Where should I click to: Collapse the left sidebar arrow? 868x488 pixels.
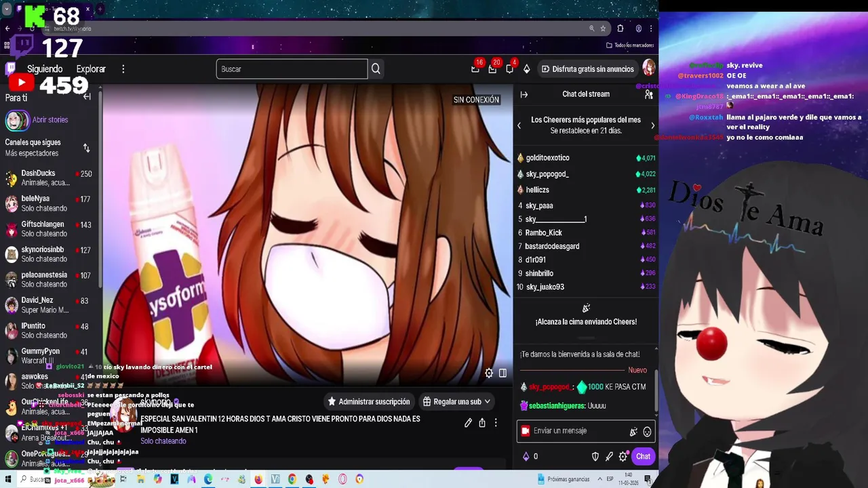pos(87,97)
